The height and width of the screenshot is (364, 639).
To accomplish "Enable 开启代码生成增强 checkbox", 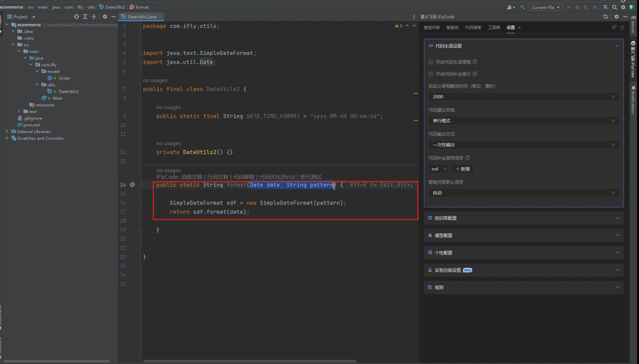I will (x=431, y=62).
